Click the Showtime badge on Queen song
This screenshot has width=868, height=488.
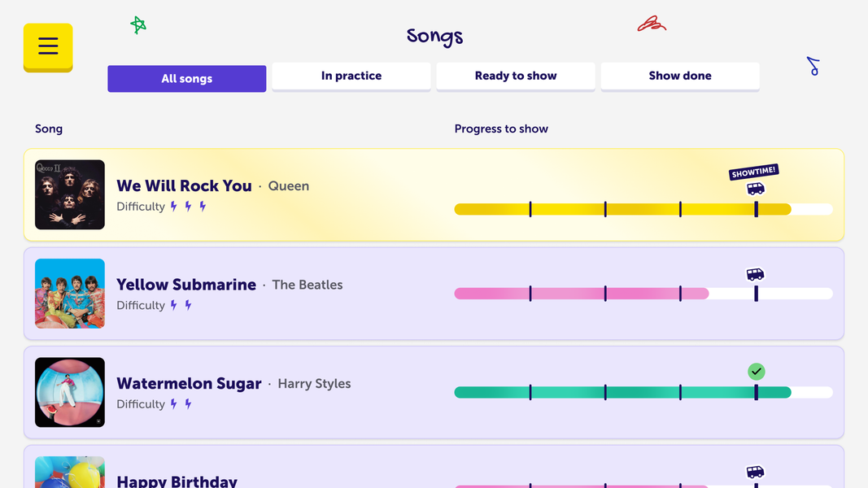click(753, 172)
